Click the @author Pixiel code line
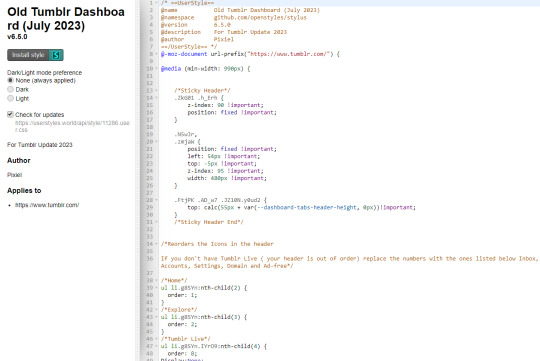 (197, 39)
